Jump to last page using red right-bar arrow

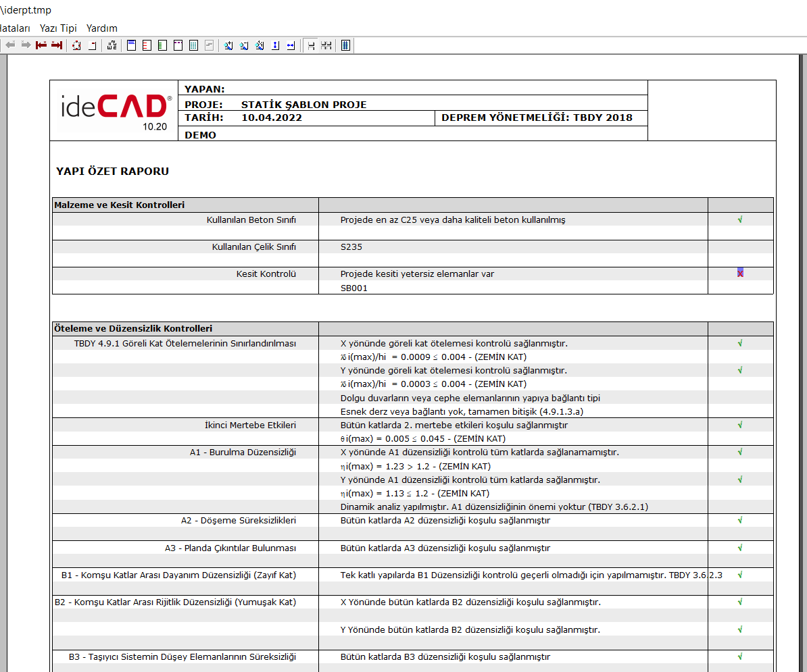coord(57,45)
